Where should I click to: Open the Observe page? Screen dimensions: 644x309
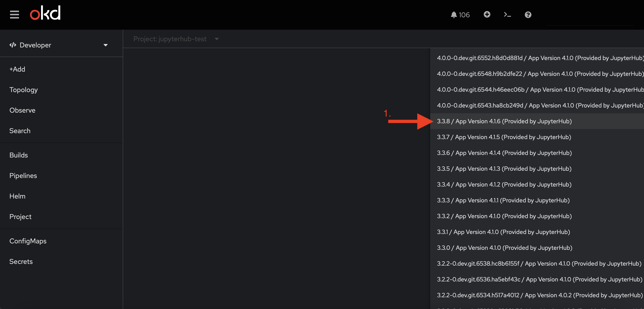pos(61,110)
